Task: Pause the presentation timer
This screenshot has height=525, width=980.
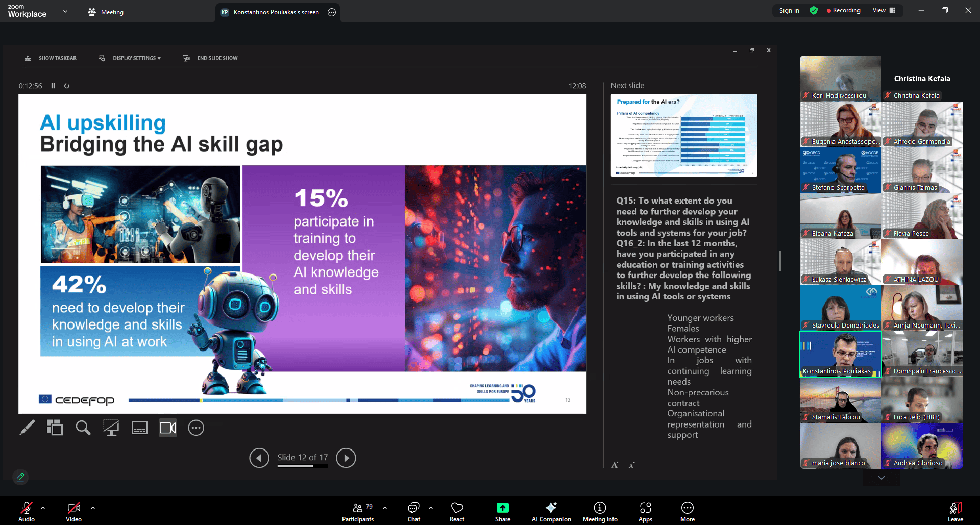Action: [x=53, y=86]
